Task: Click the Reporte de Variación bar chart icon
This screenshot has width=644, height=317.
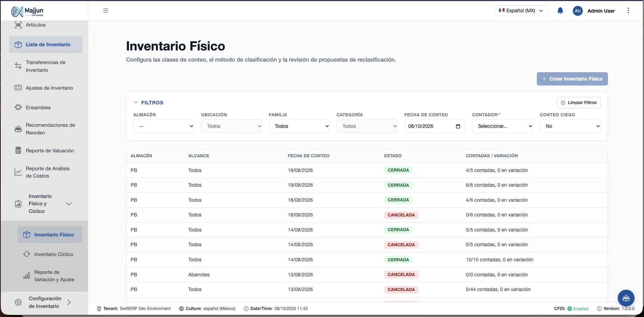Action: pyautogui.click(x=27, y=276)
